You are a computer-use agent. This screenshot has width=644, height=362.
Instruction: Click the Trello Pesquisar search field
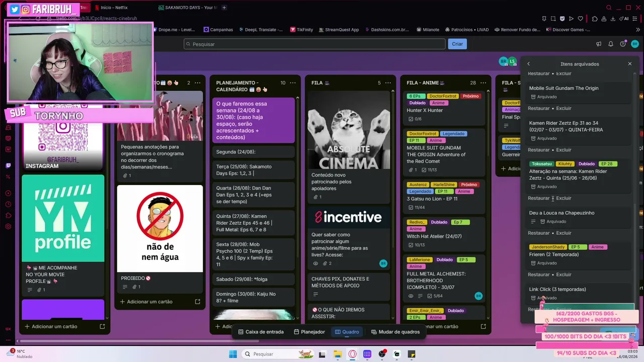pyautogui.click(x=314, y=44)
